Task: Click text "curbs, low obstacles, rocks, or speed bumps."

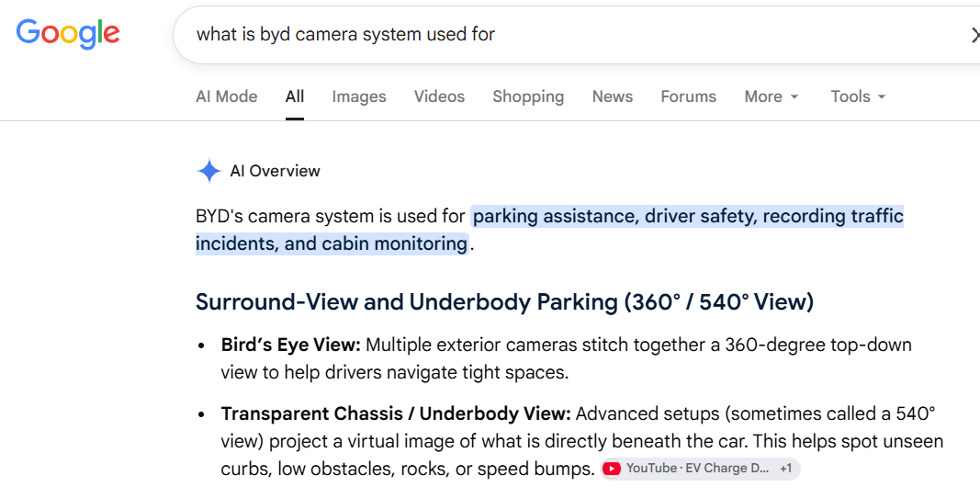Action: pos(408,469)
